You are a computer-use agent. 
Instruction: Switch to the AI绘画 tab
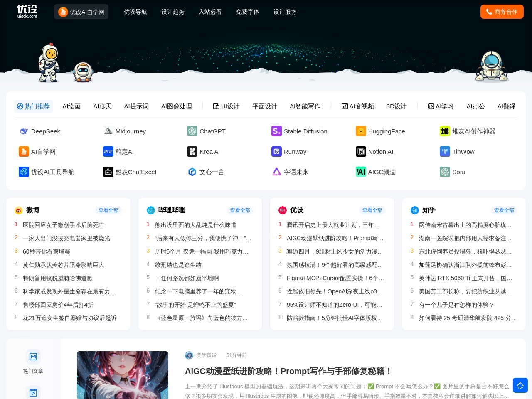point(71,106)
